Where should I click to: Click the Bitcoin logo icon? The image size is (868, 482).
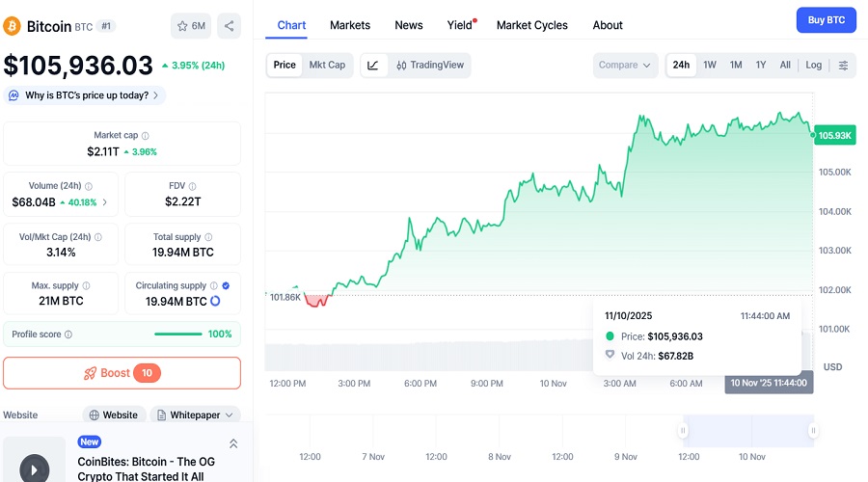point(12,26)
